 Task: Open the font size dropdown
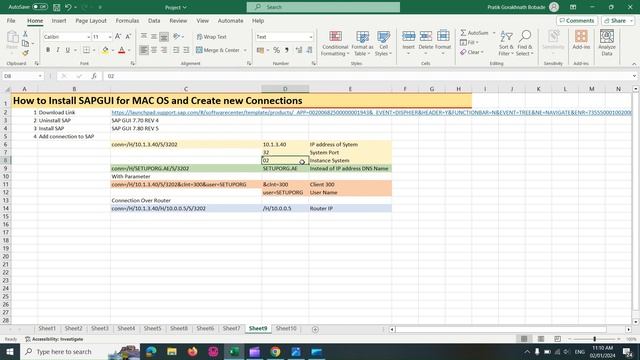click(x=109, y=37)
